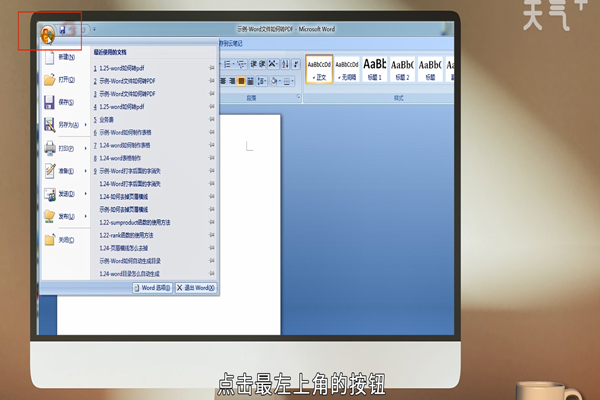The image size is (600, 400).
Task: Switch to the 存到云笔记 ribbon tab
Action: (231, 44)
